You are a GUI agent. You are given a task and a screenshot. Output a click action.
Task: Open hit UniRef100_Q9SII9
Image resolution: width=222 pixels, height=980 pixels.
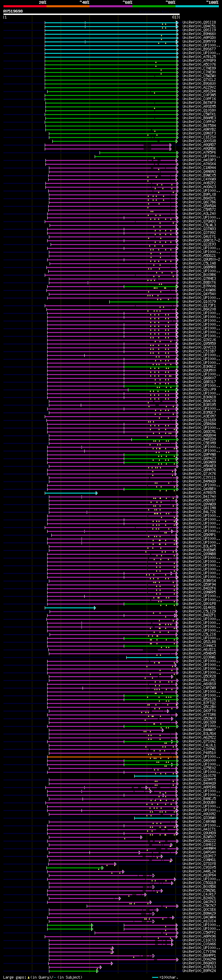coord(199,30)
